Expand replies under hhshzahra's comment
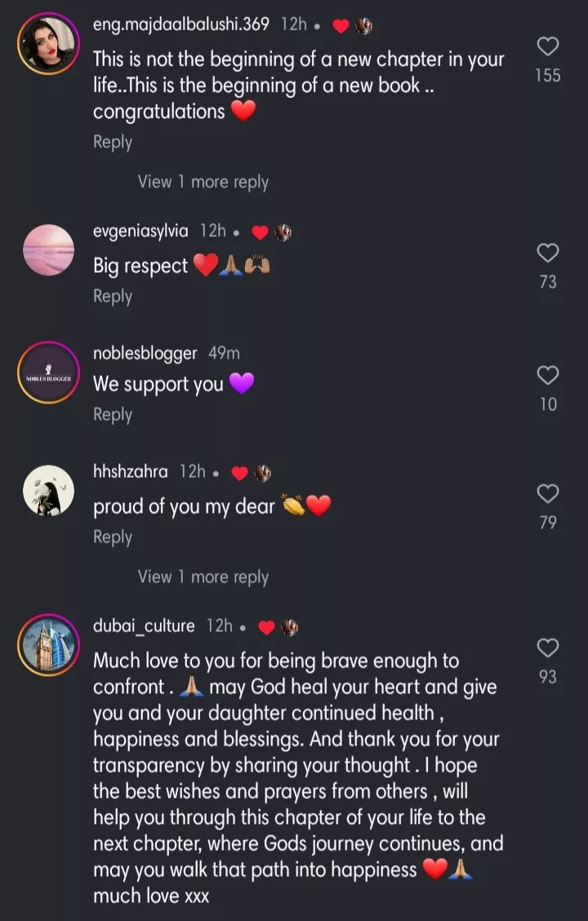The height and width of the screenshot is (921, 588). [203, 576]
